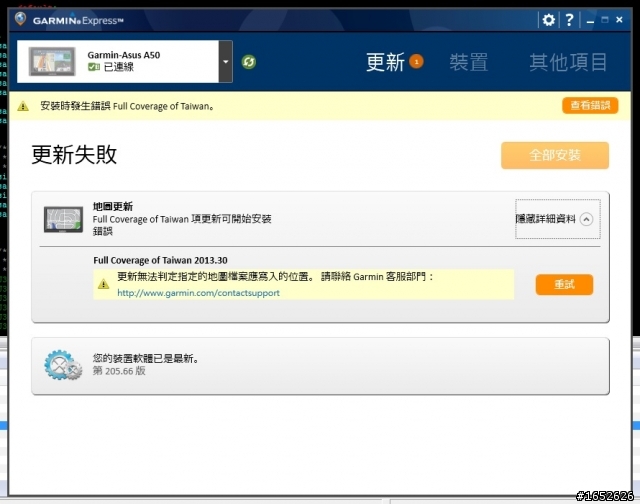This screenshot has height=504, width=640.
Task: Click the 更新失敗 heading
Action: 74,155
